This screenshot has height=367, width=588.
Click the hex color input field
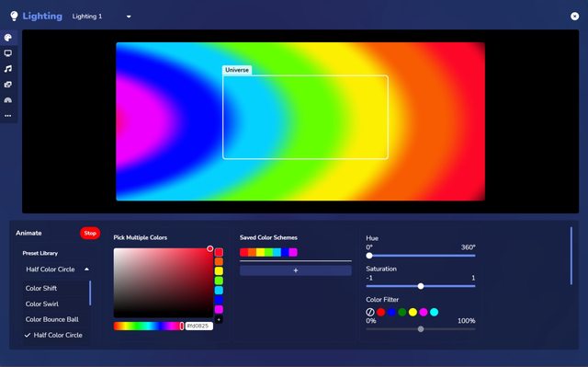coord(198,327)
